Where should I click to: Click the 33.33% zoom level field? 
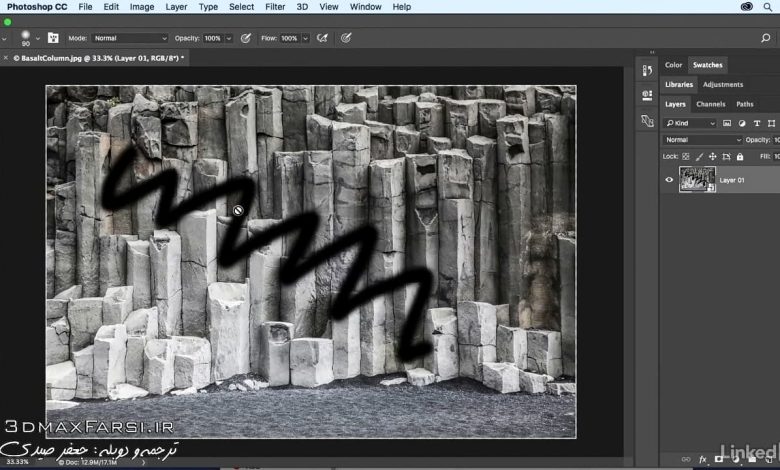coord(17,462)
